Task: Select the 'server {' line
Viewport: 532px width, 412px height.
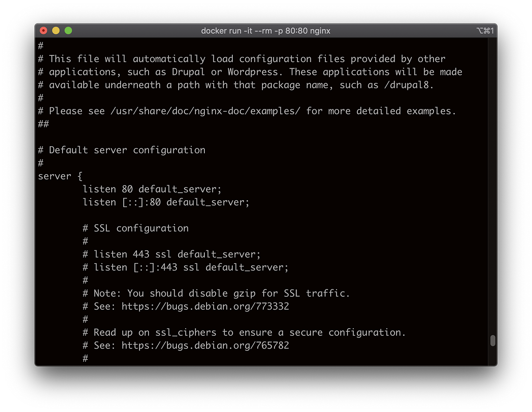Action: (x=59, y=176)
